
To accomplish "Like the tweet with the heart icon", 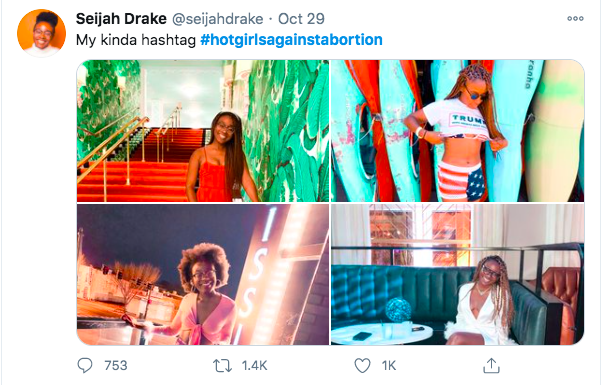I will 362,365.
